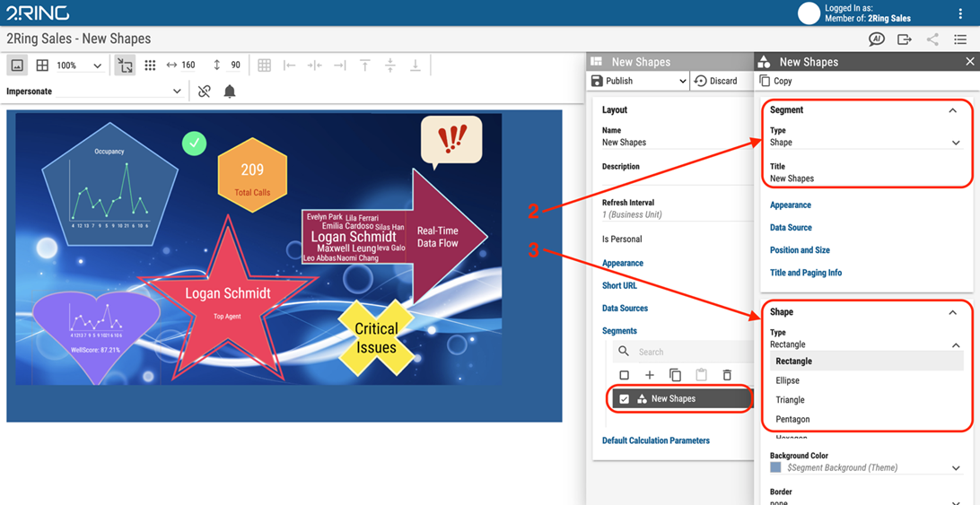Click the notification bell icon

point(230,91)
